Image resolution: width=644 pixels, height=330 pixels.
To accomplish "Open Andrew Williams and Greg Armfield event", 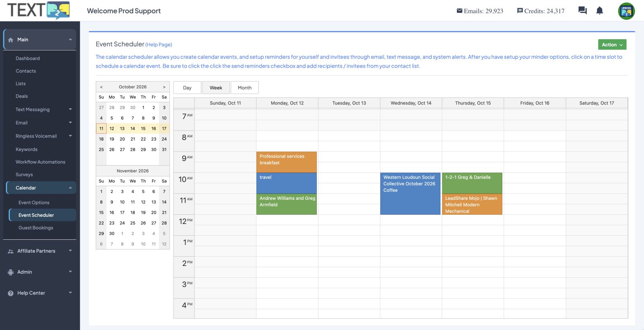I will click(x=287, y=204).
